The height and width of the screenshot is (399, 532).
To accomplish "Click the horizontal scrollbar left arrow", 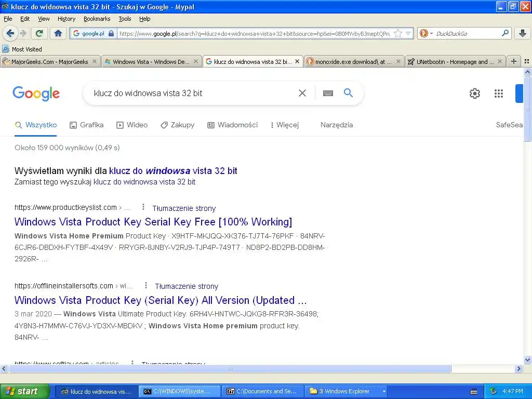I will tap(4, 368).
